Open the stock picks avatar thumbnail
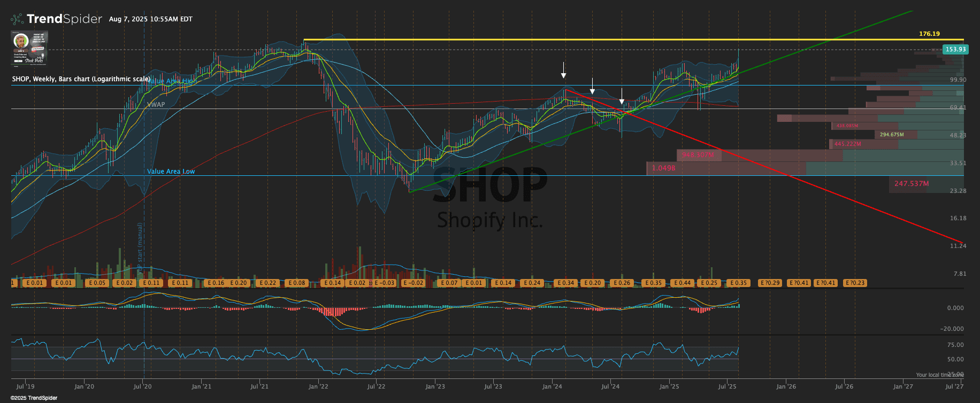 coord(29,48)
